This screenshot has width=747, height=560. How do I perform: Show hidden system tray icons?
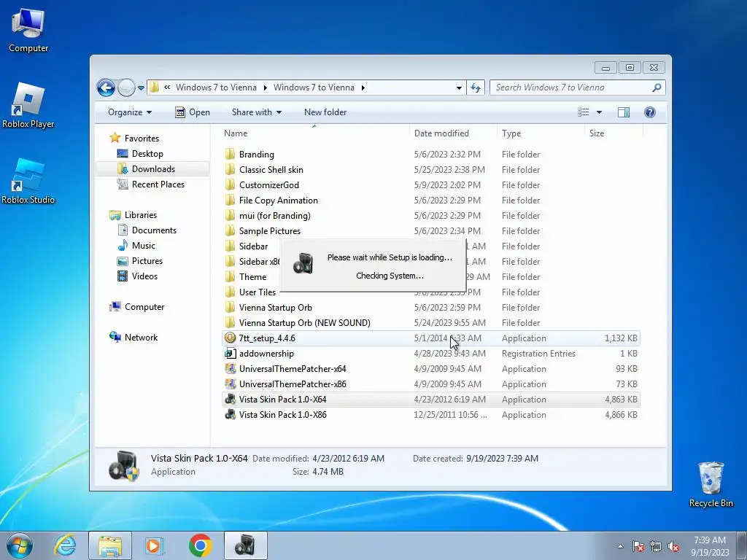(x=620, y=546)
